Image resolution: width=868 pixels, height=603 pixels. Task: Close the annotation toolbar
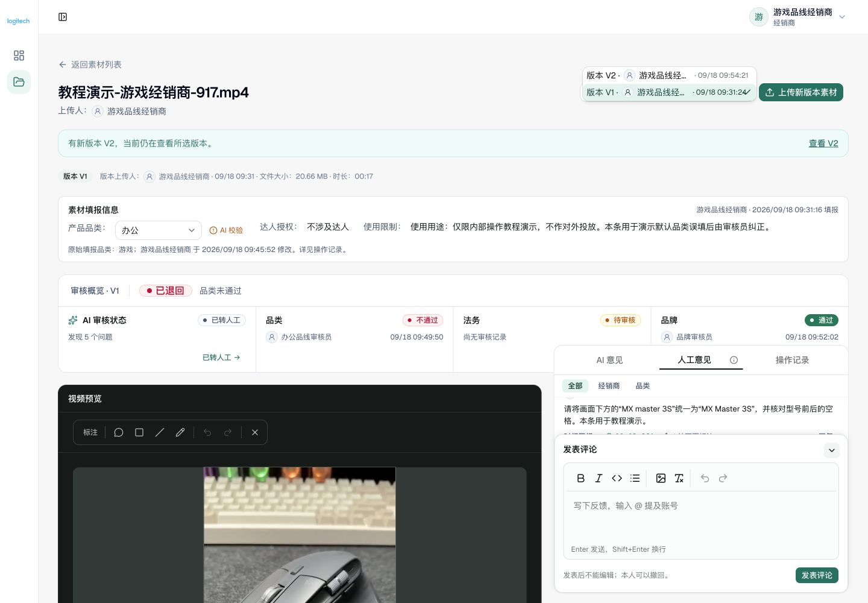pyautogui.click(x=255, y=432)
